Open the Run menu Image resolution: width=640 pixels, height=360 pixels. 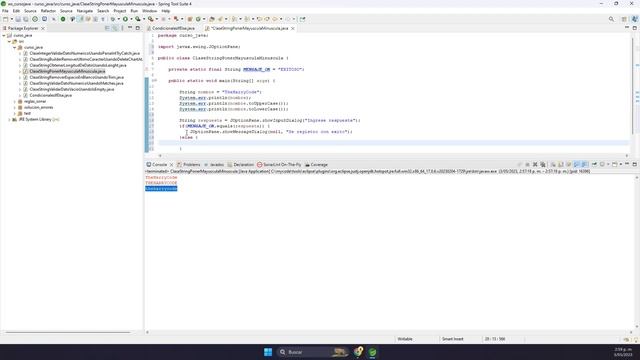click(x=134, y=11)
